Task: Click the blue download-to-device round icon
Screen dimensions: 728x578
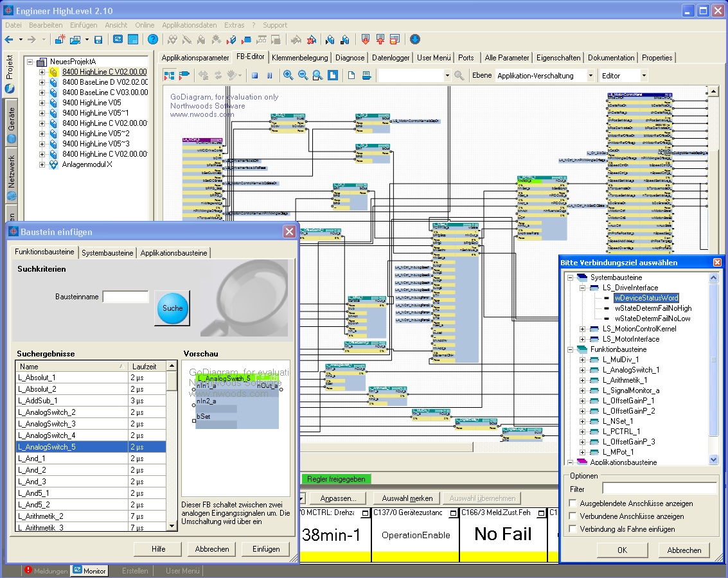Action: pyautogui.click(x=415, y=40)
